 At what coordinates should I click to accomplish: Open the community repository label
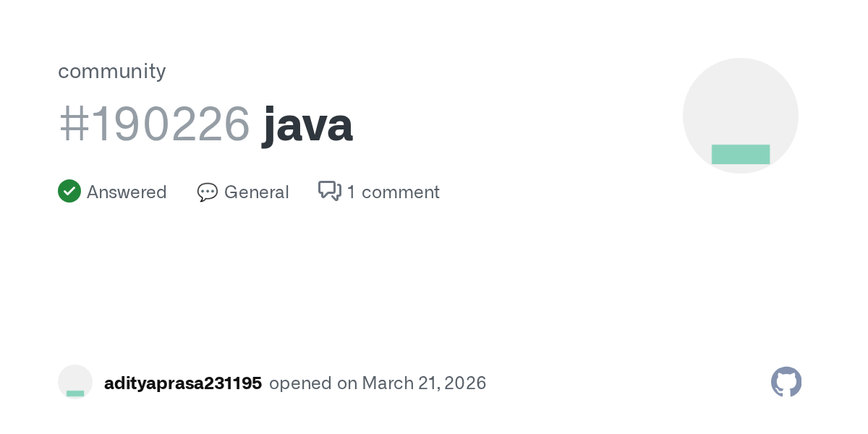pyautogui.click(x=112, y=71)
